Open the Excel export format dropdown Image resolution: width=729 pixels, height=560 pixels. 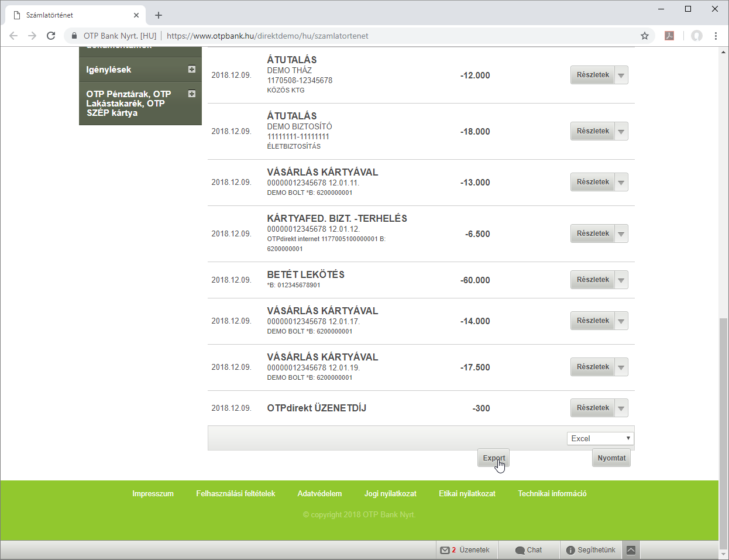pyautogui.click(x=600, y=438)
